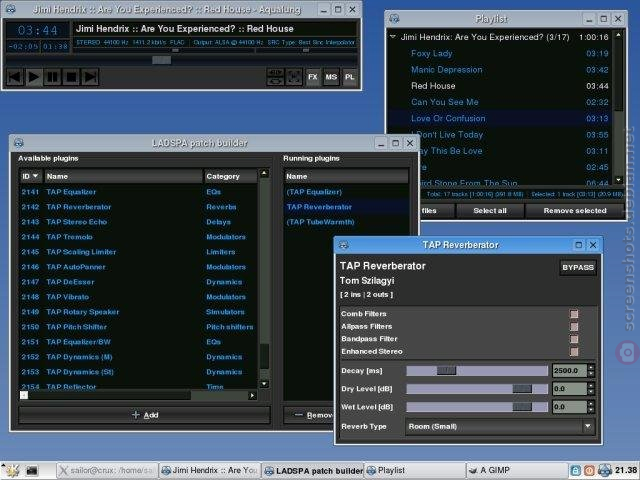Image resolution: width=640 pixels, height=480 pixels.
Task: Open the LADSPA patch builder window icon
Action: (x=19, y=143)
